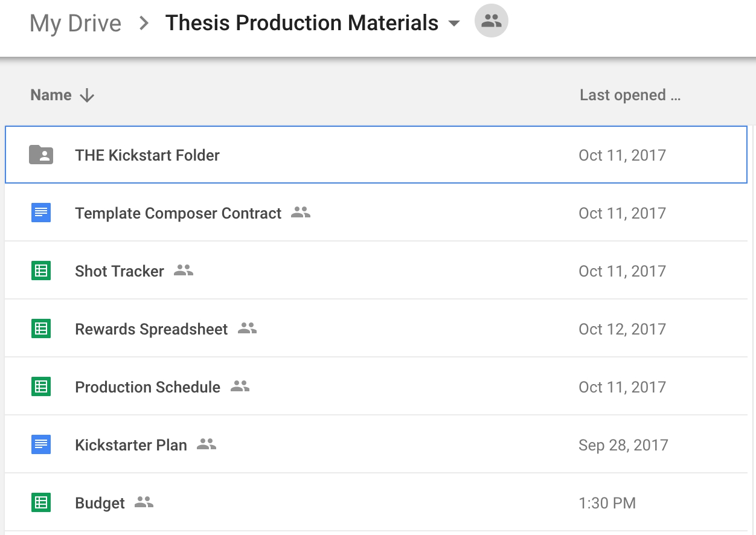Screen dimensions: 756x535
Task: Click Oct 11, 2017 date for Template Composer Contract
Action: pyautogui.click(x=623, y=213)
